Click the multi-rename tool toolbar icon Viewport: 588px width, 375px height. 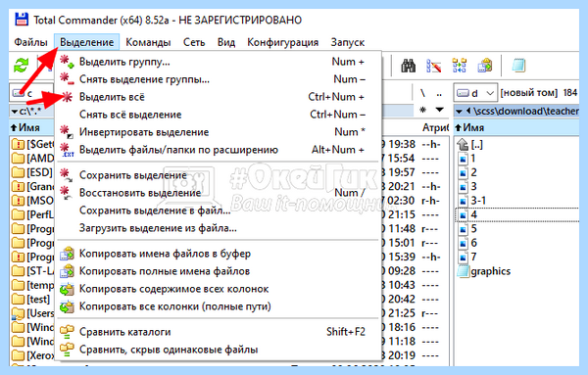click(433, 66)
